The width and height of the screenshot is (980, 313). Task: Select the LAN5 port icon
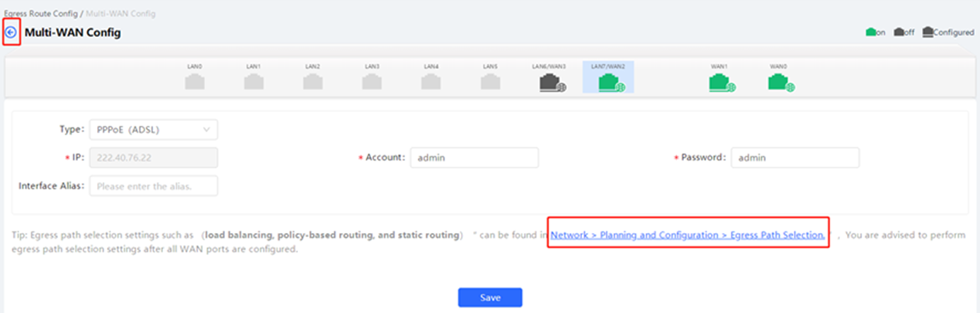[x=490, y=82]
